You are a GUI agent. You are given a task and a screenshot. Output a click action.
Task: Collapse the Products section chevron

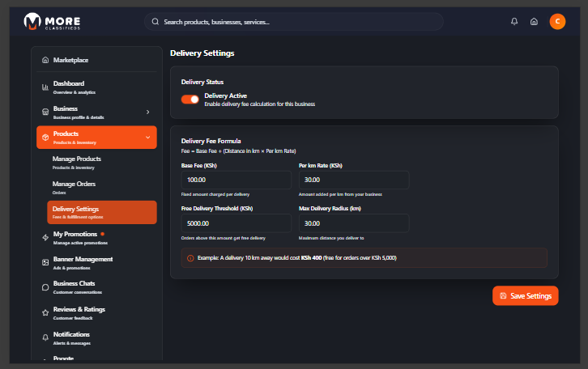click(147, 138)
